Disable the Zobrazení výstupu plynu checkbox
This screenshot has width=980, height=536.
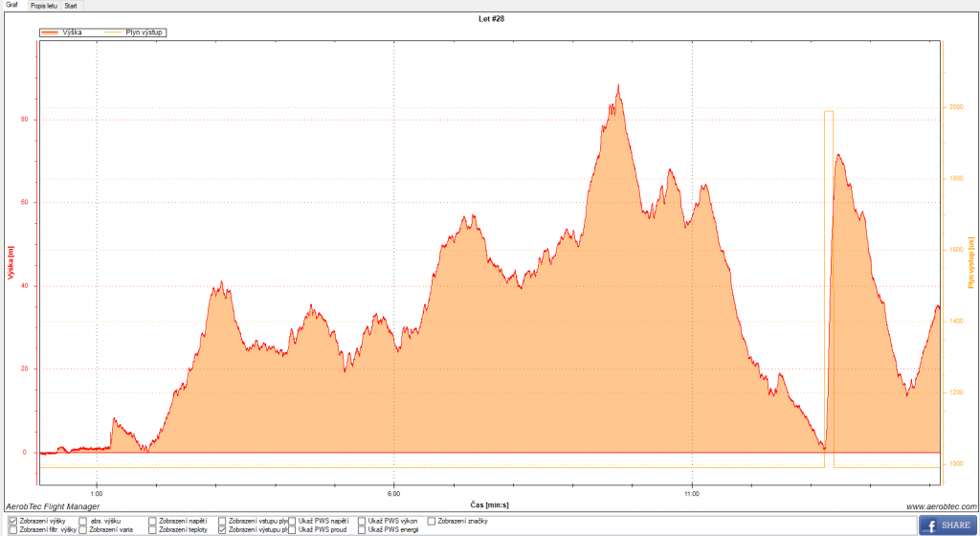coord(223,529)
